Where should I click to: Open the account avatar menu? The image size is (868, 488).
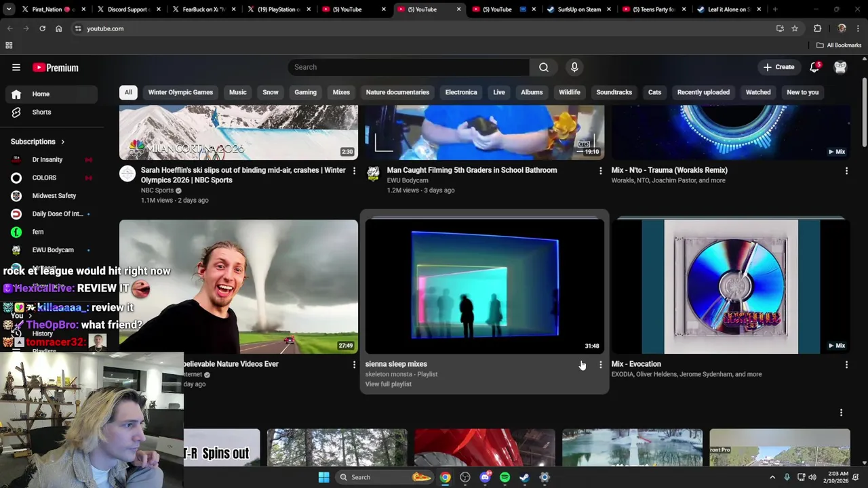click(x=840, y=67)
